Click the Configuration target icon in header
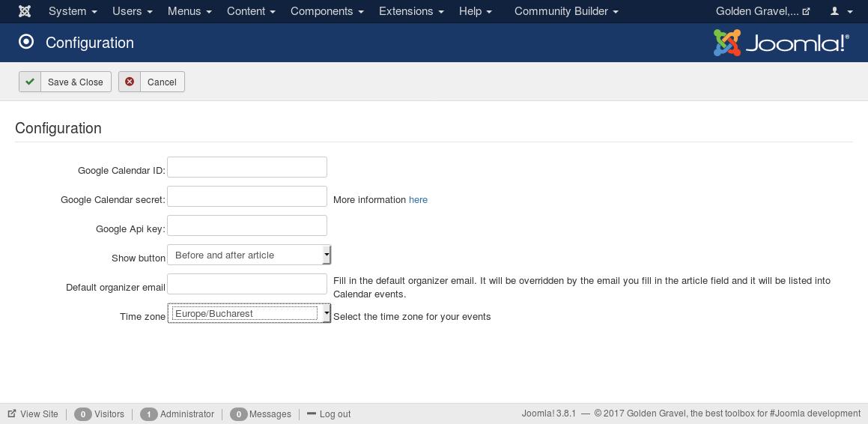Image resolution: width=868 pixels, height=424 pixels. pos(26,42)
